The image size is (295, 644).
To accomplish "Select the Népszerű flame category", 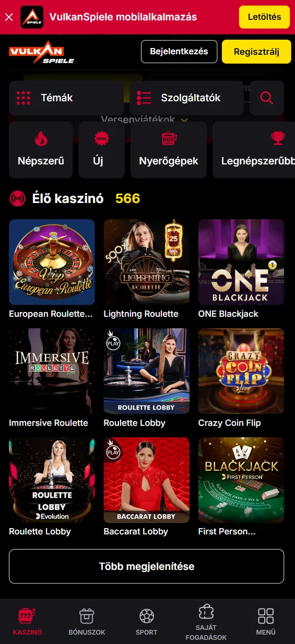I will (x=41, y=150).
